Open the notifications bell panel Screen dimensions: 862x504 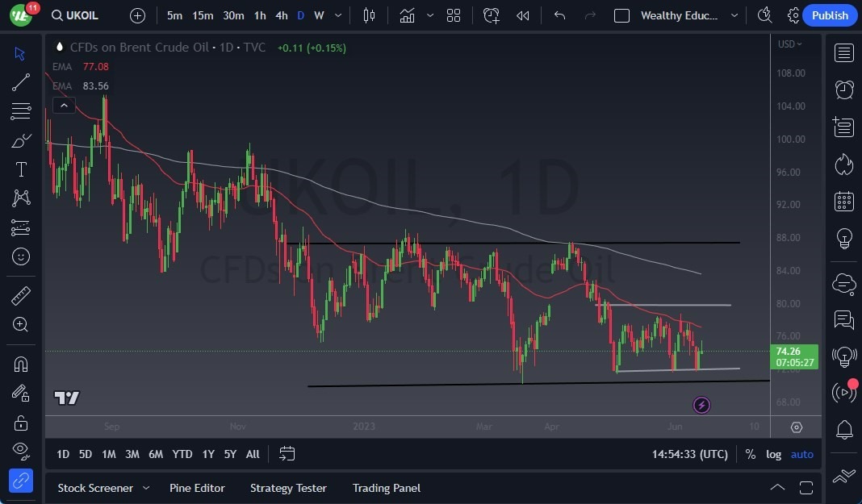(x=844, y=430)
